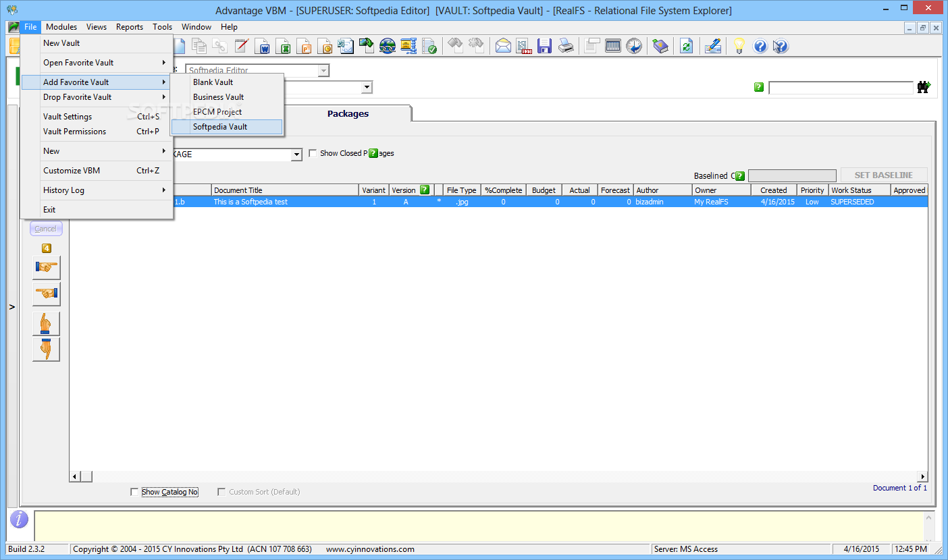Click the green refresh document icon
Viewport: 948px width, 560px height.
(686, 47)
